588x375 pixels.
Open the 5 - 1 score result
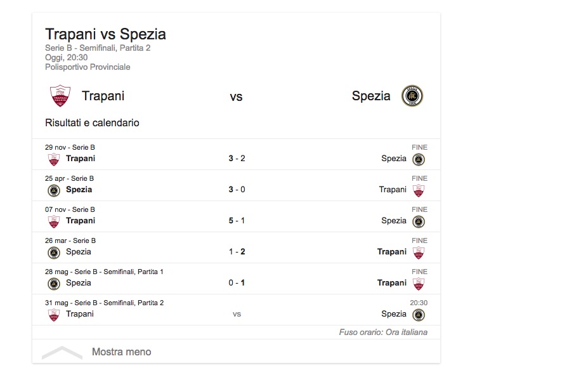tap(237, 220)
